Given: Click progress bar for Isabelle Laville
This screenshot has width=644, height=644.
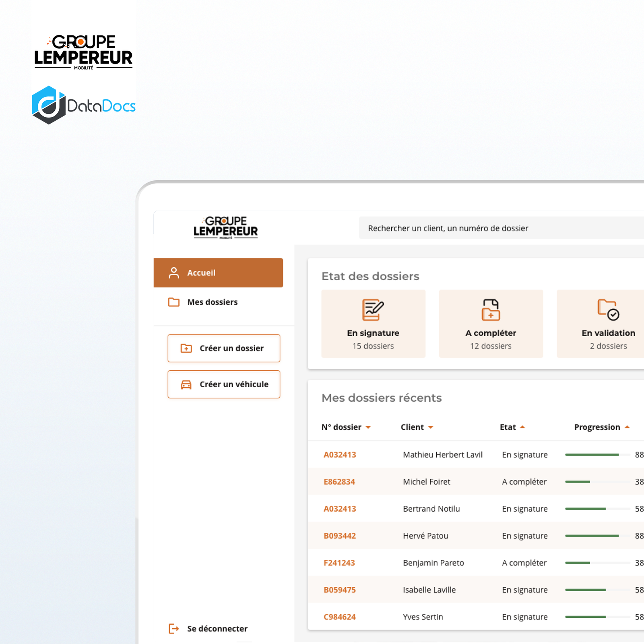Looking at the screenshot, I should pos(598,590).
